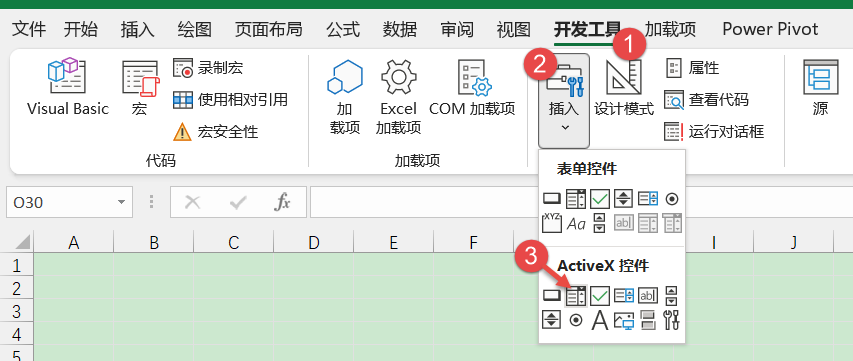The image size is (853, 361).
Task: Open the Visual Basic editor
Action: (67, 87)
